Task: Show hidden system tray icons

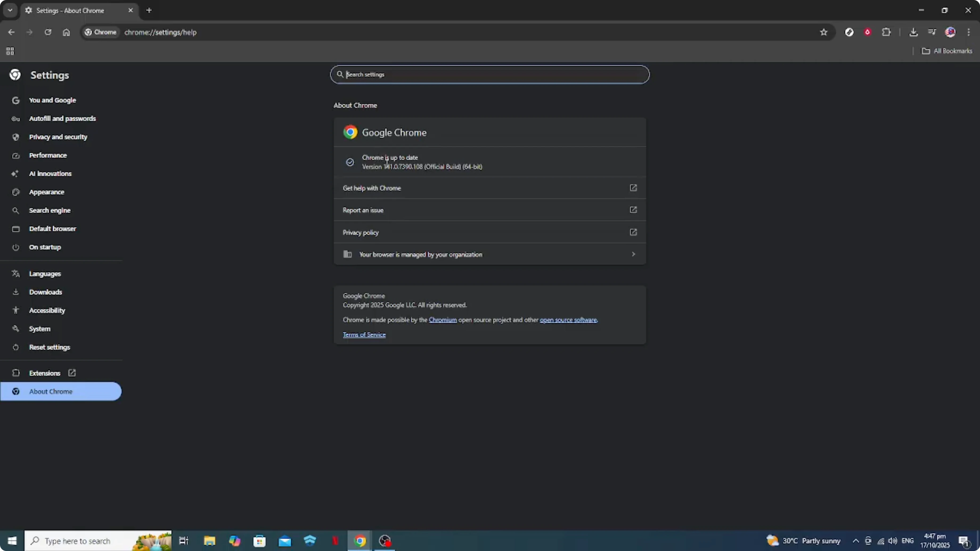Action: [x=856, y=541]
